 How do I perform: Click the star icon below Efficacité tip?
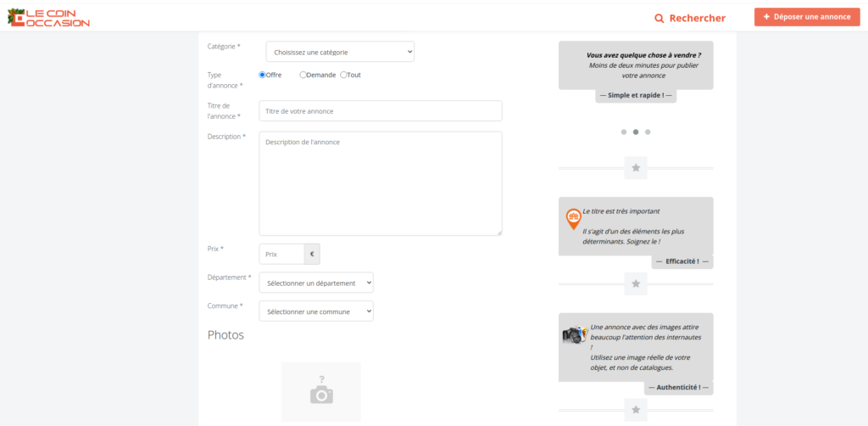pyautogui.click(x=636, y=284)
